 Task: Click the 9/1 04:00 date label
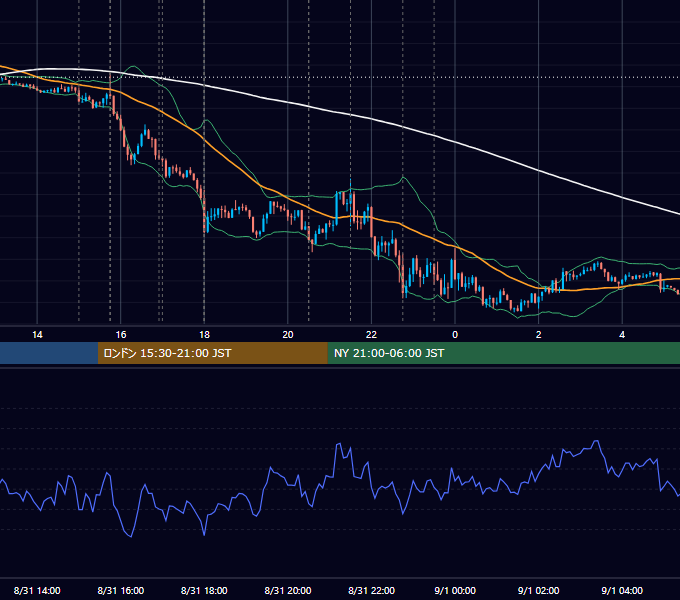point(622,590)
